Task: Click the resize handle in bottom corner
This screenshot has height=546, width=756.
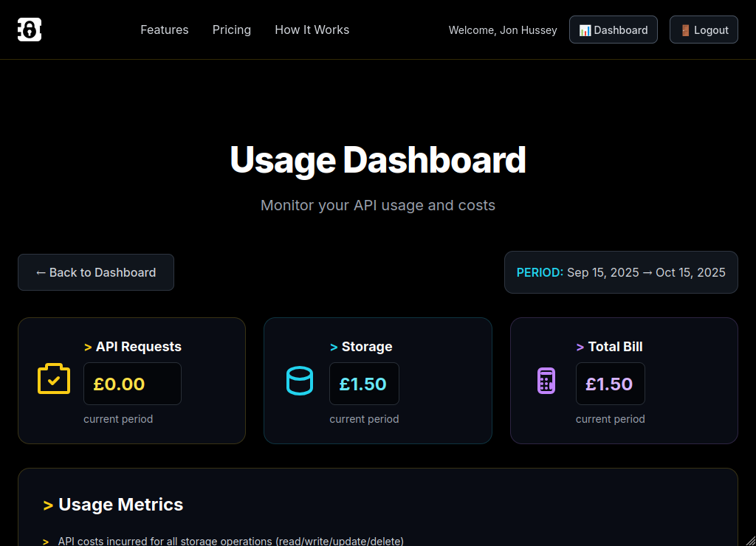Action: 751,541
